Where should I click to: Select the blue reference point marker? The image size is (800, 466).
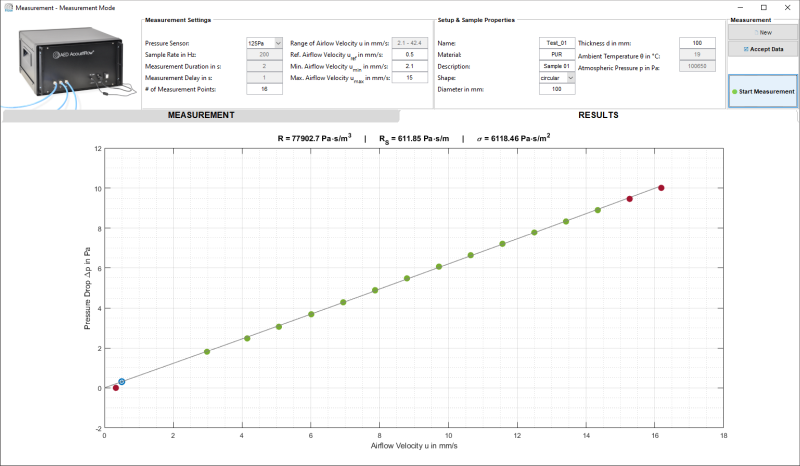tap(121, 382)
